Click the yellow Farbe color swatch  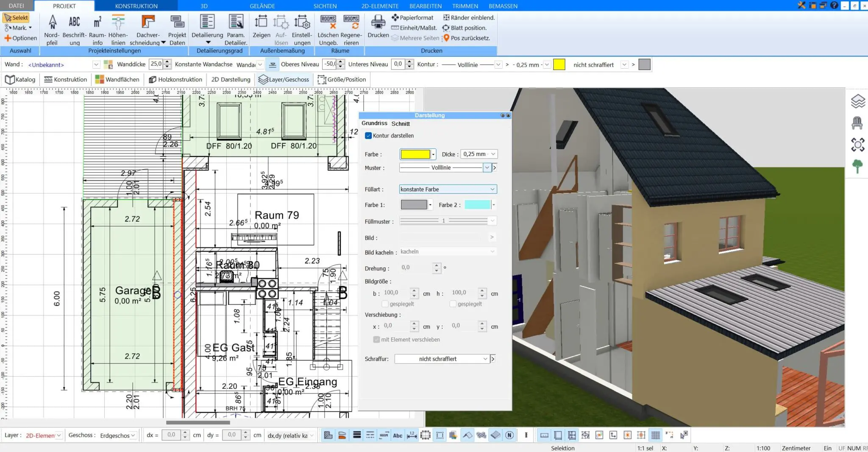[415, 154]
